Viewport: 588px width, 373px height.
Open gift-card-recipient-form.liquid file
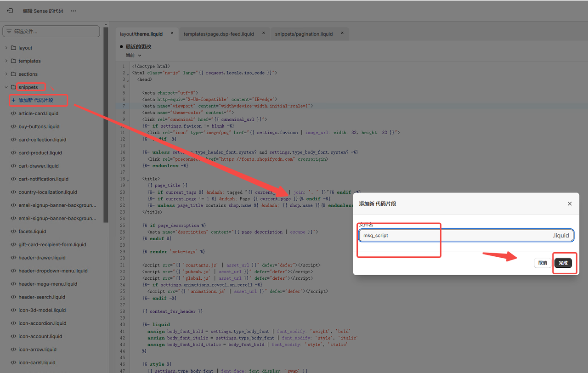click(52, 244)
